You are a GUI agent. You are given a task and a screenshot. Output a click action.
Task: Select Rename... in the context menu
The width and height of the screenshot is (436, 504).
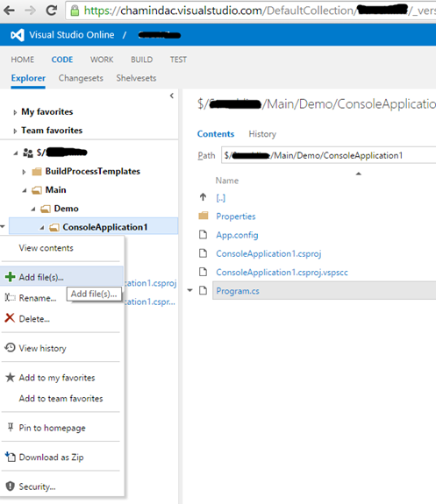(38, 298)
